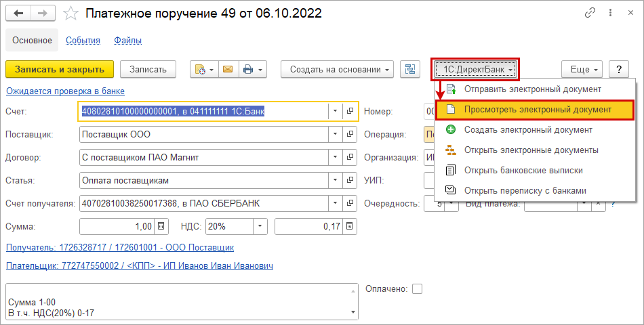The image size is (644, 325).
Task: Click the favorite star icon by the title
Action: (71, 13)
